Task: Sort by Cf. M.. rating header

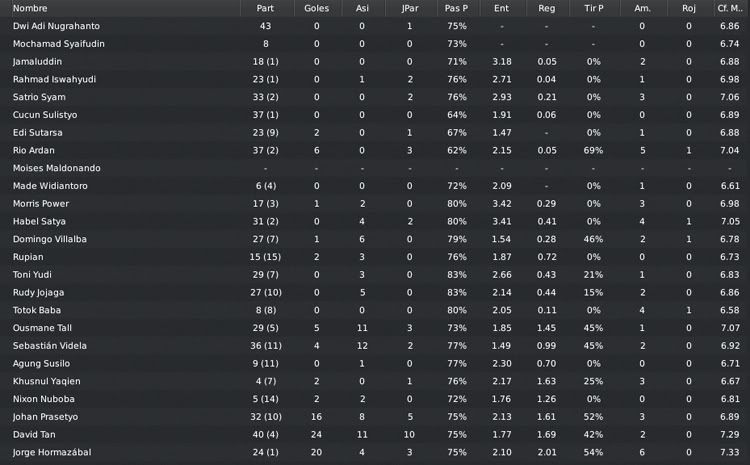Action: pos(730,8)
